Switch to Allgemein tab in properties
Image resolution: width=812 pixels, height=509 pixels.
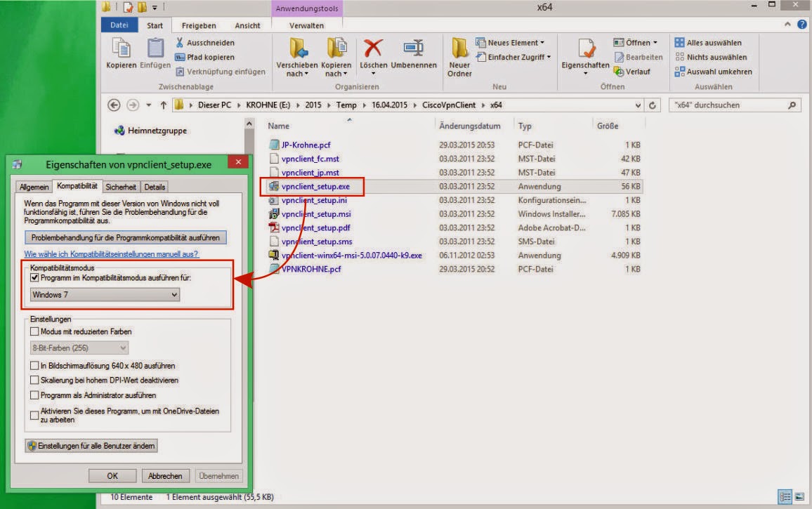click(x=34, y=187)
